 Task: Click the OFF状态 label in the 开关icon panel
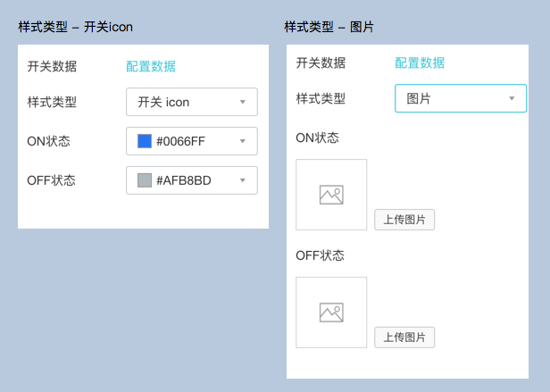[52, 180]
